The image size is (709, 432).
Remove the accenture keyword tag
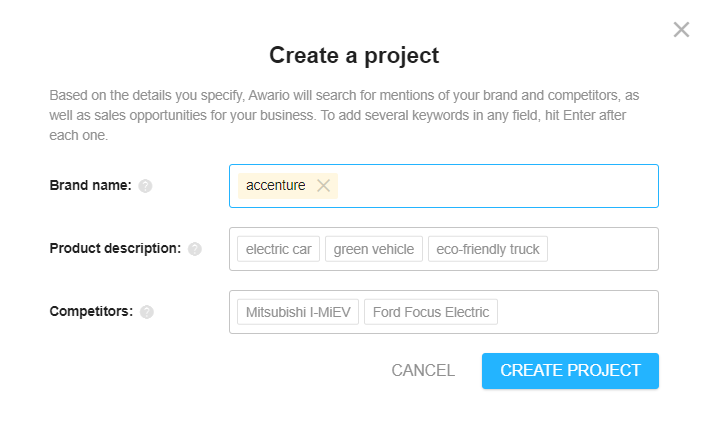[x=323, y=185]
